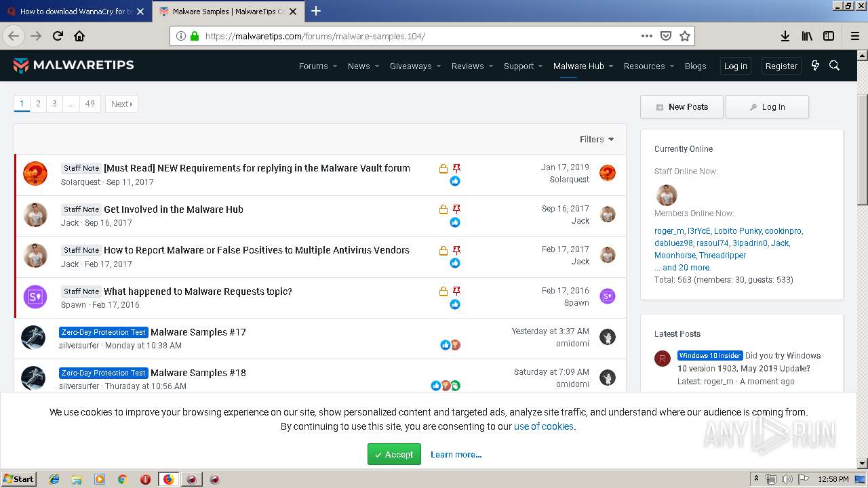Open Internet Explorer from the taskbar

(54, 479)
